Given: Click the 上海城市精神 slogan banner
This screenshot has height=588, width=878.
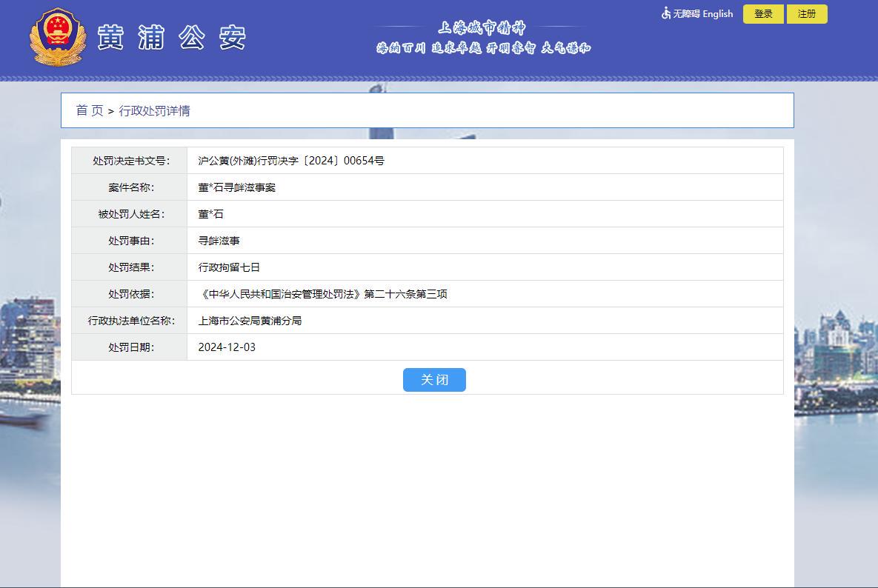Looking at the screenshot, I should coord(482,38).
